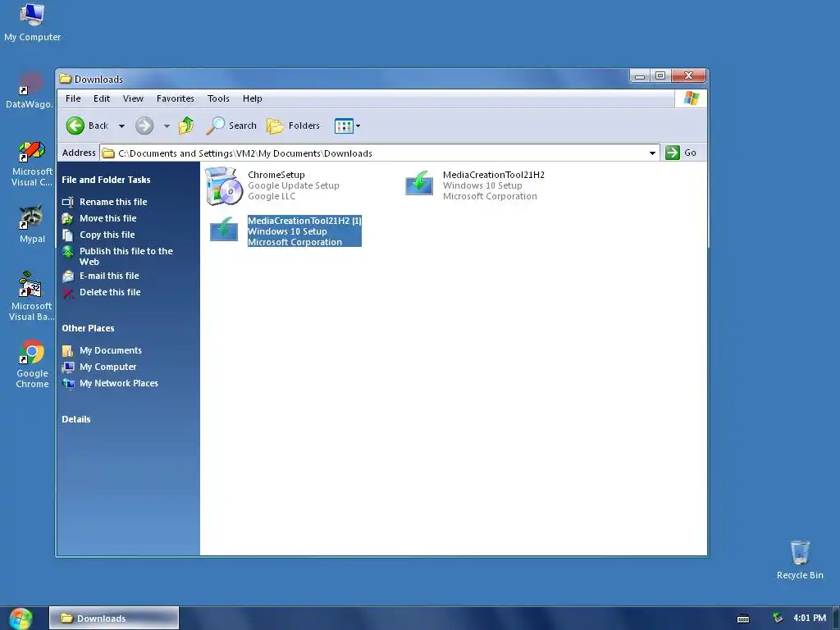840x630 pixels.
Task: Click the Downloads window folder icon in title bar
Action: (x=66, y=80)
